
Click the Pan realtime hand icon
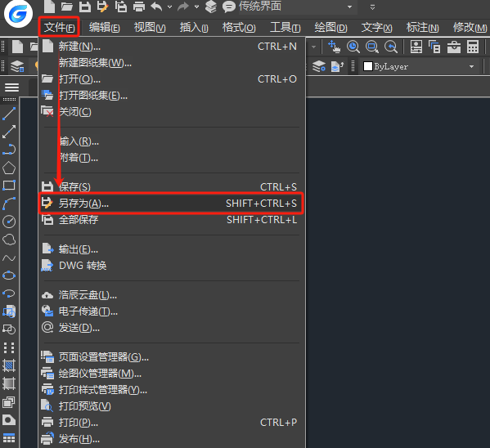click(x=334, y=47)
